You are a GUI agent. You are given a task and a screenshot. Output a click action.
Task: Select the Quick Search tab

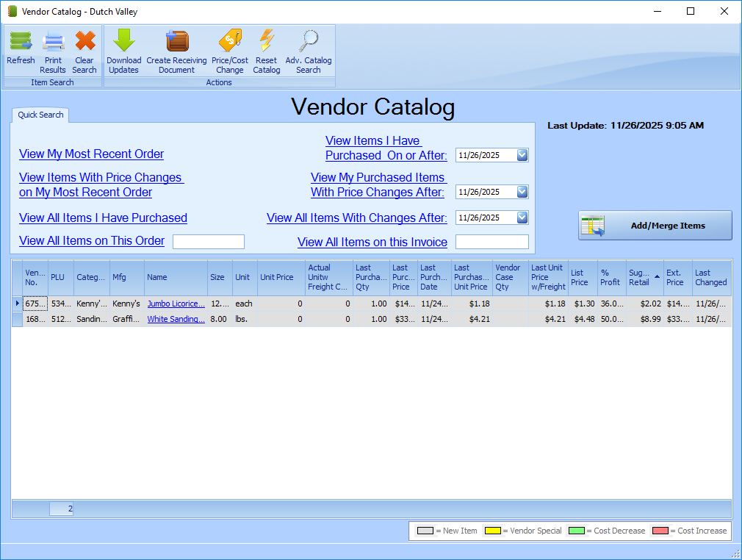coord(40,115)
